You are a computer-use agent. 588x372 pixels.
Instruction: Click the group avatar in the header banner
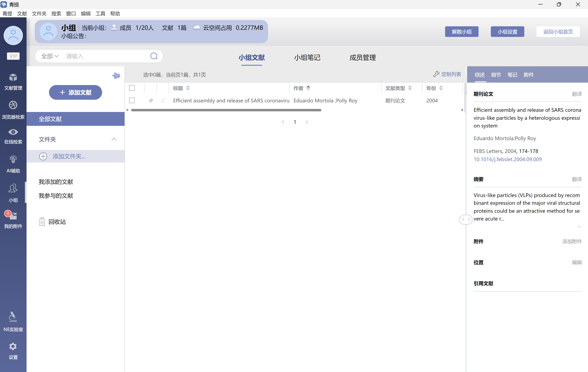point(48,31)
